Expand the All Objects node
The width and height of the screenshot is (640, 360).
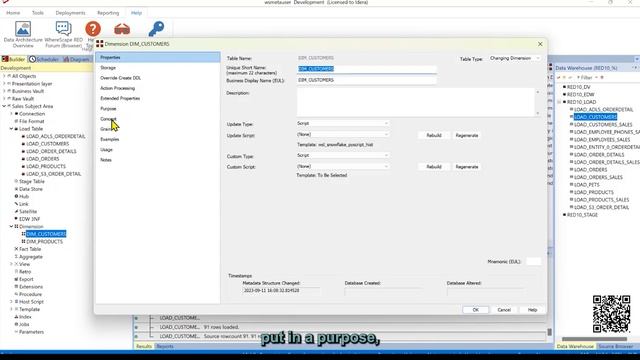(x=4, y=76)
